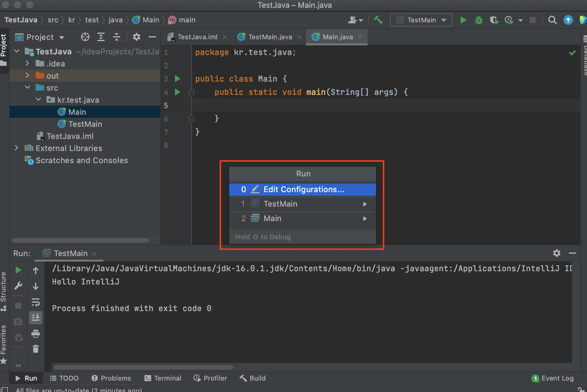Click the Build project hammer icon

pyautogui.click(x=378, y=20)
